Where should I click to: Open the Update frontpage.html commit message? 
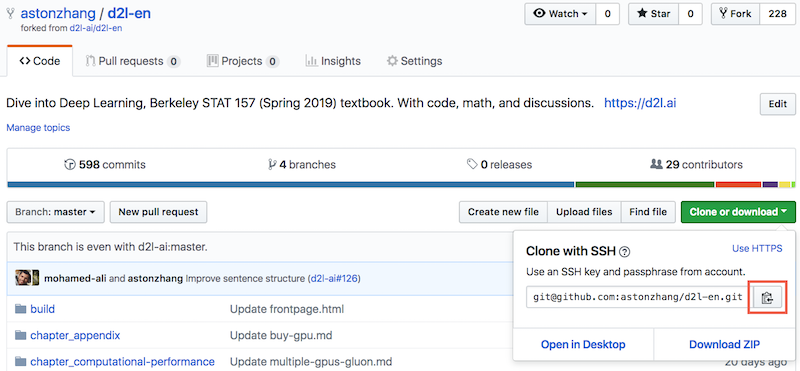[x=287, y=309]
